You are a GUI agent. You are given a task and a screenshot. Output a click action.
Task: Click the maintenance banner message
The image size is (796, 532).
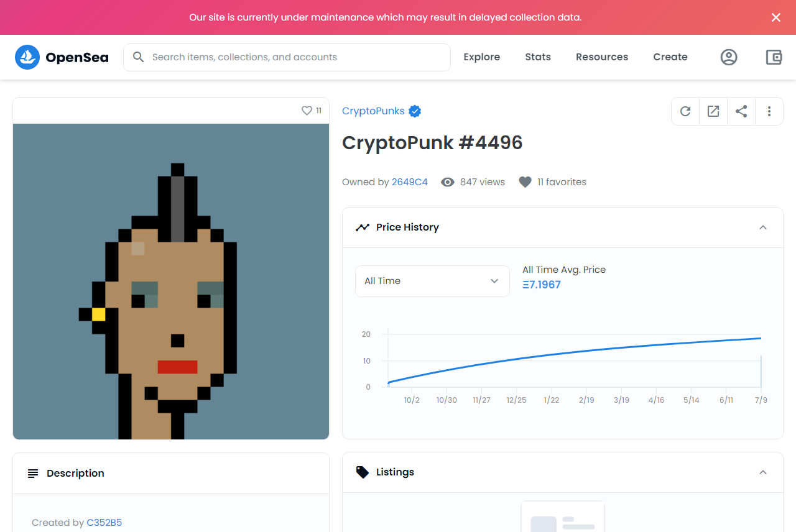[x=386, y=17]
